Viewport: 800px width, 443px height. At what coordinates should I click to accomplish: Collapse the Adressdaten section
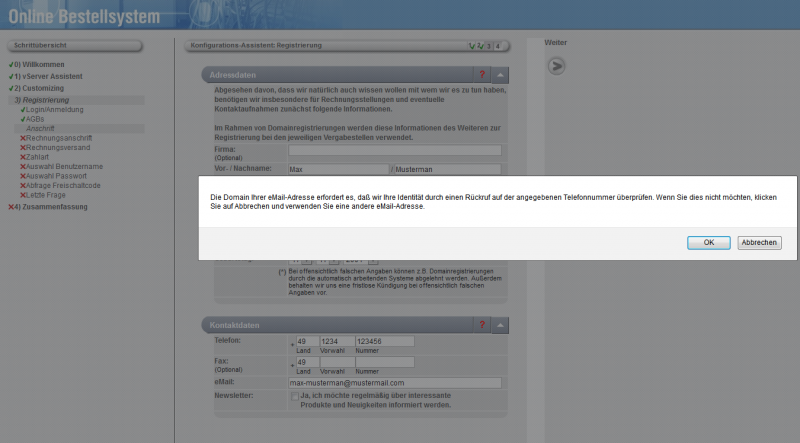[501, 75]
